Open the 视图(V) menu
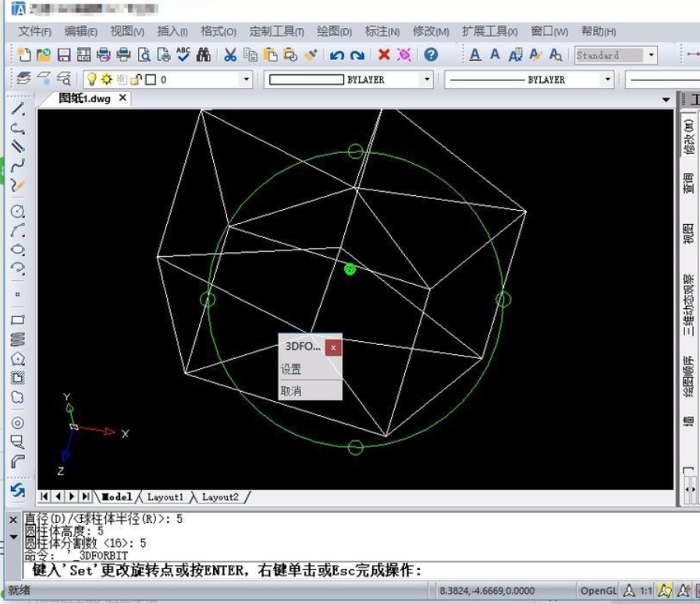Image resolution: width=700 pixels, height=604 pixels. (127, 31)
